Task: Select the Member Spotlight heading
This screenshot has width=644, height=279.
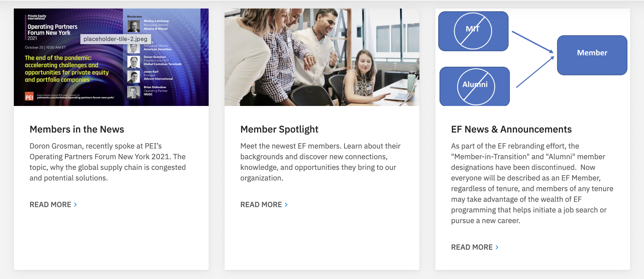Action: pos(279,129)
